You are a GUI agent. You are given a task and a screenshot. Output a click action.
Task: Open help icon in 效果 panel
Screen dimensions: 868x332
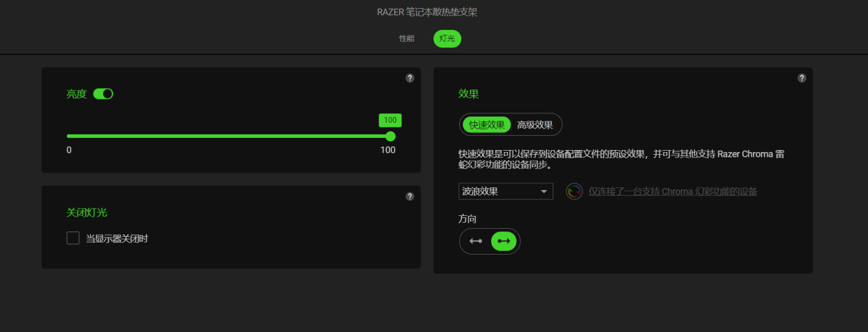pyautogui.click(x=802, y=78)
